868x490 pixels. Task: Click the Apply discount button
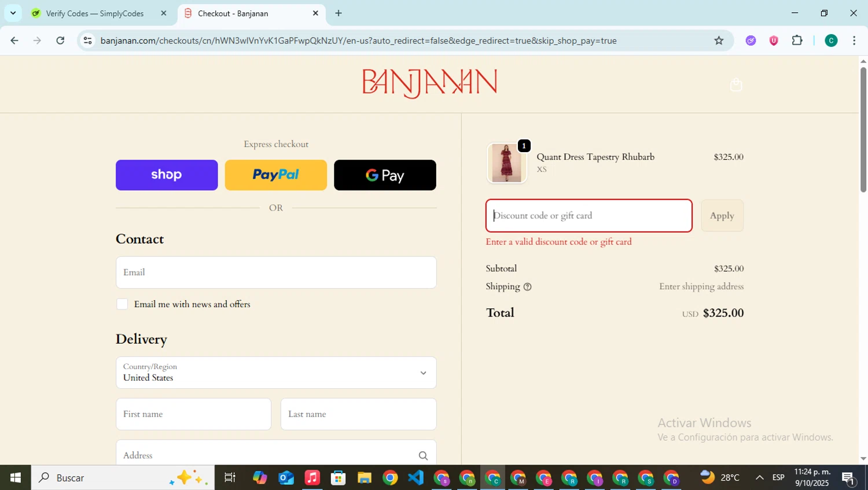click(x=722, y=216)
